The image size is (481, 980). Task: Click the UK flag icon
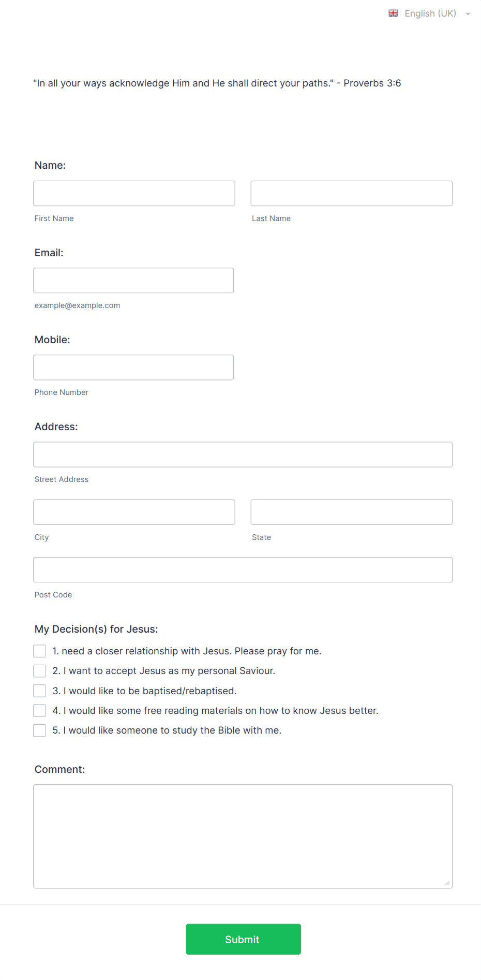(x=393, y=13)
